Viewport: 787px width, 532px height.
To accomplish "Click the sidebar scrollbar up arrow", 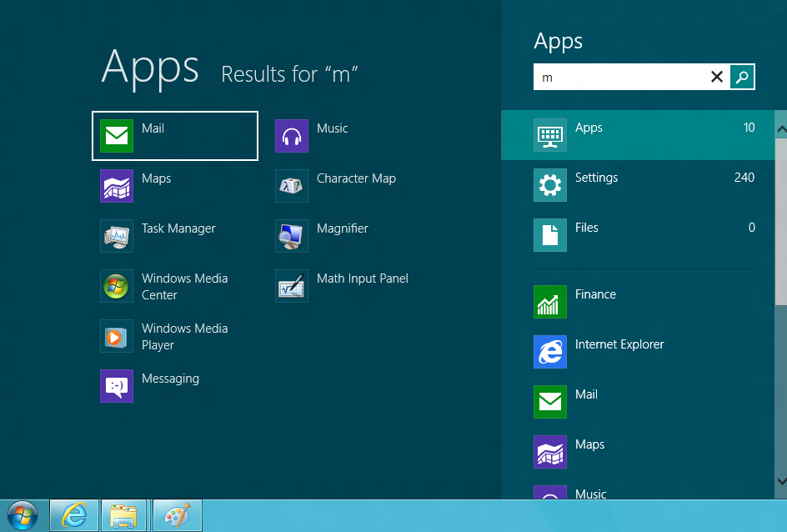I will click(x=781, y=129).
